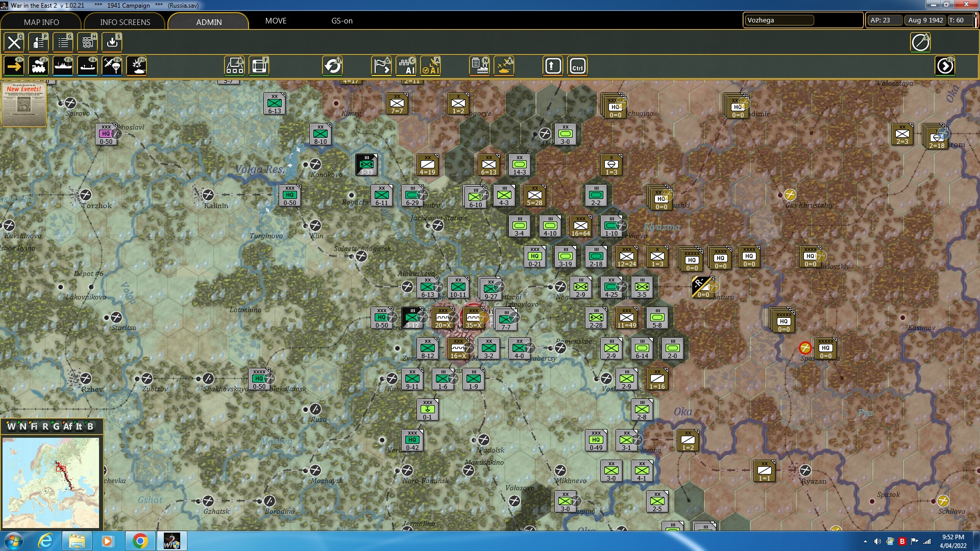Select the 14-3 motorized unit counter
This screenshot has width=980, height=551.
(520, 165)
